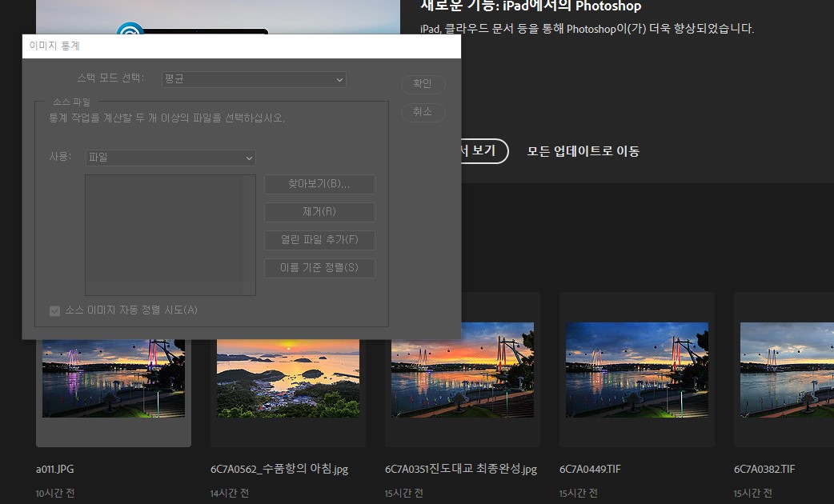Click the partially hidden 보기 outlined button

click(484, 151)
